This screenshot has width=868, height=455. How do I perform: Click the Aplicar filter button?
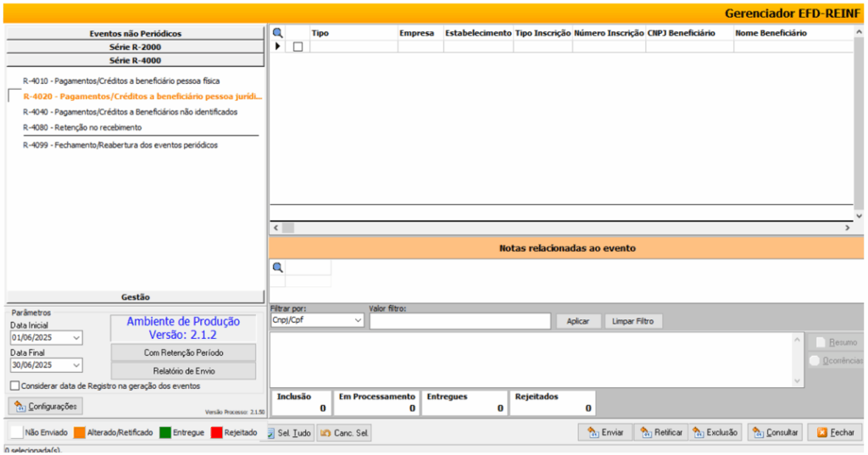click(x=577, y=321)
